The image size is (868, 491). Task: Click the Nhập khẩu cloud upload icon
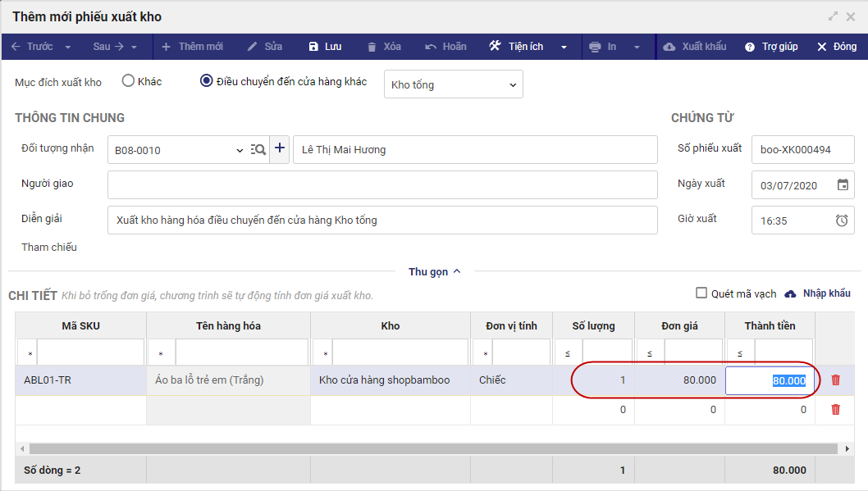tap(791, 293)
